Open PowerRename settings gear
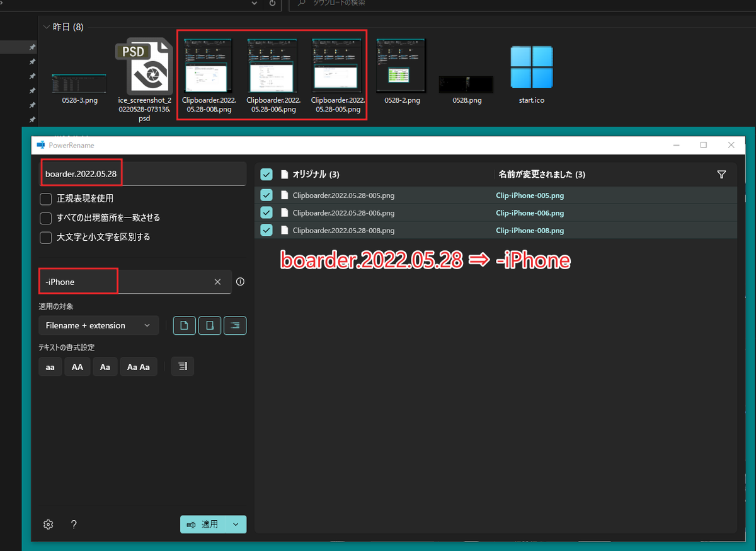The height and width of the screenshot is (551, 756). (x=48, y=525)
